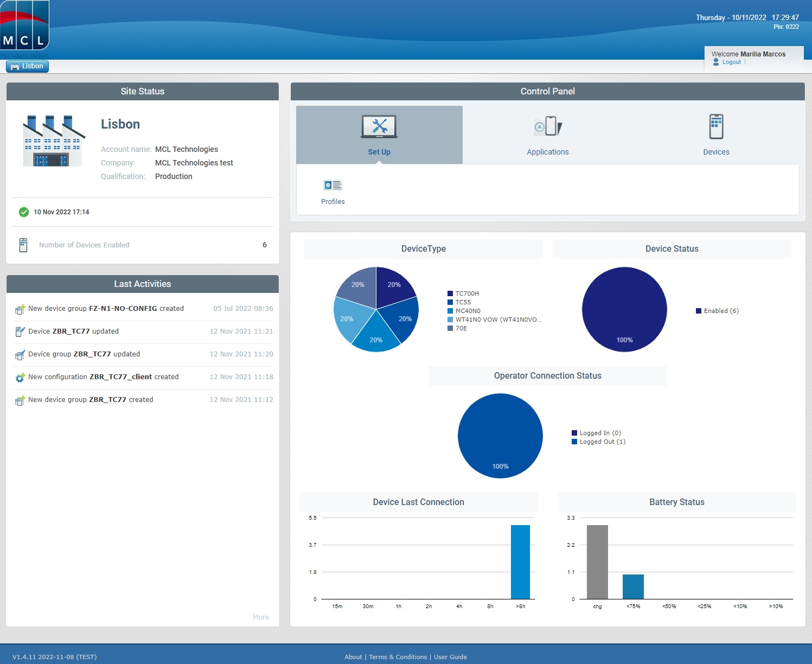Open the Devices icon in Control Panel

pos(716,125)
